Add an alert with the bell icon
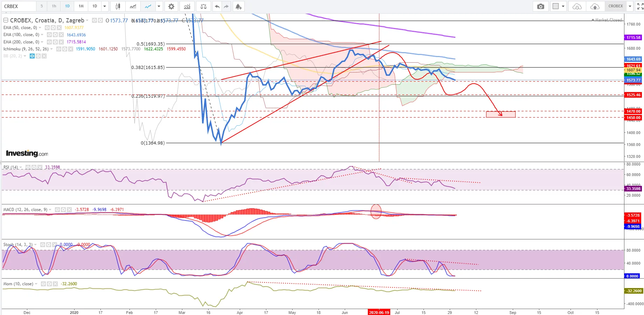644x315 pixels. tap(238, 6)
